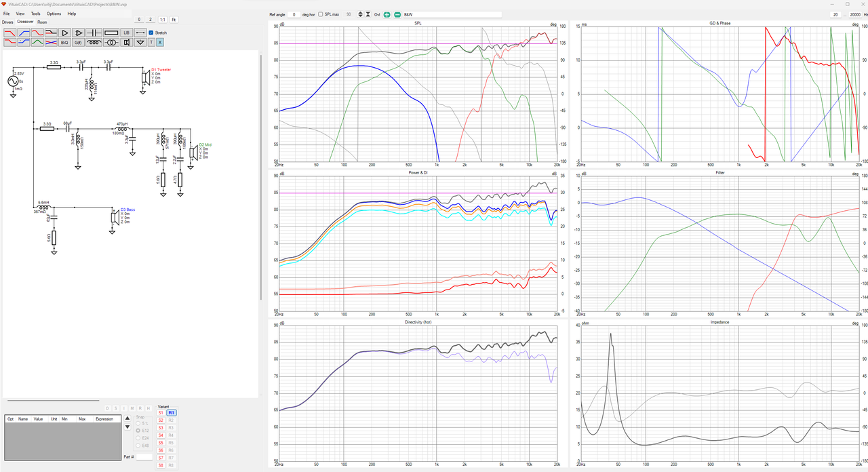Select variant S5

tap(161, 443)
